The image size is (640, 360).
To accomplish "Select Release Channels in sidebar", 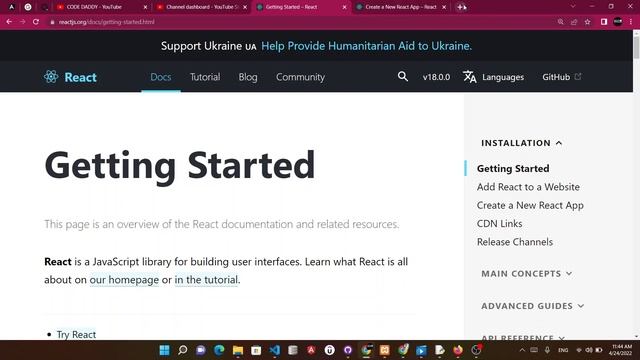I will pyautogui.click(x=515, y=242).
